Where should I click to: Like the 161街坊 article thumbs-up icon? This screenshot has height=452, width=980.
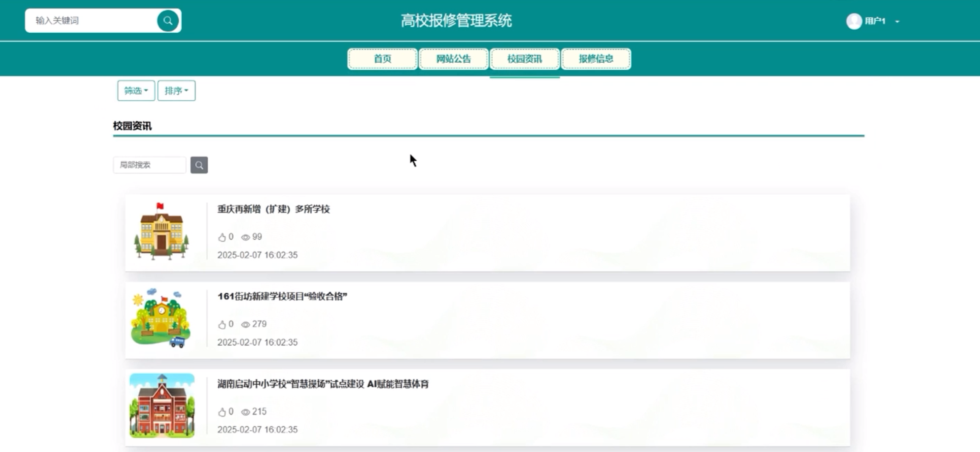tap(222, 324)
